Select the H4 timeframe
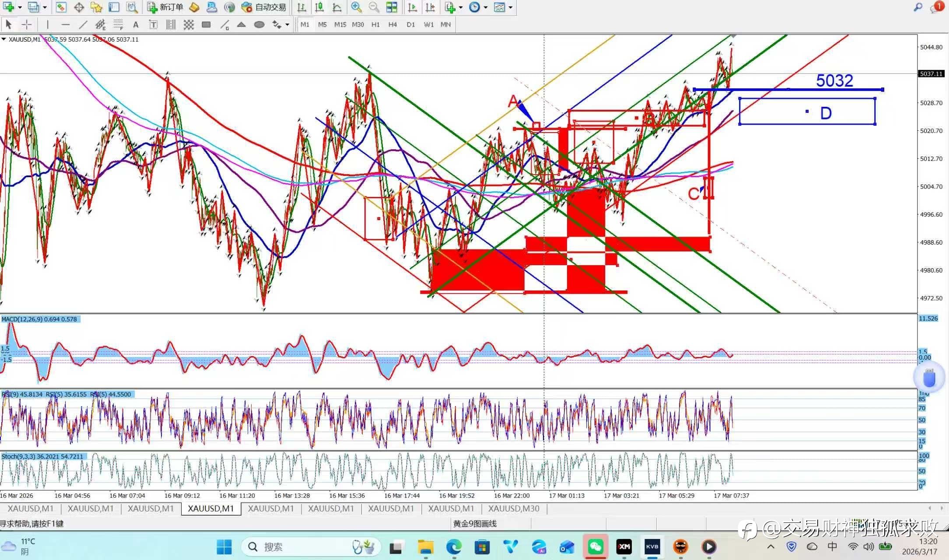The height and width of the screenshot is (560, 949). click(x=392, y=24)
